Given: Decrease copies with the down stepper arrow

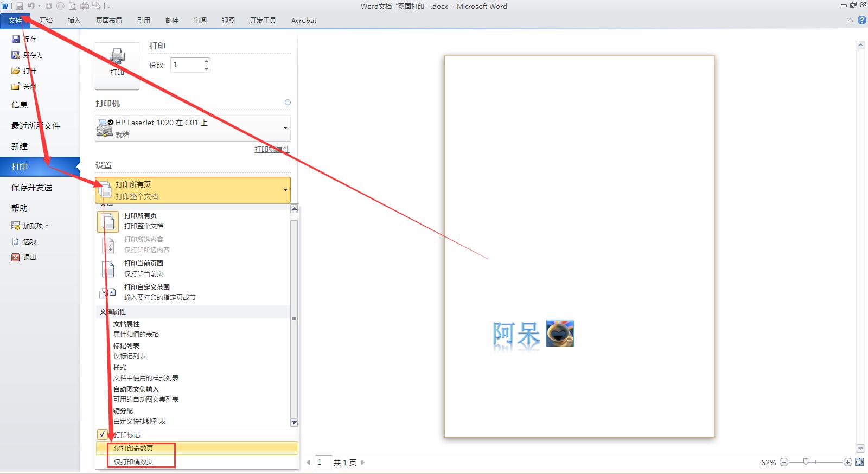Looking at the screenshot, I should click(206, 69).
